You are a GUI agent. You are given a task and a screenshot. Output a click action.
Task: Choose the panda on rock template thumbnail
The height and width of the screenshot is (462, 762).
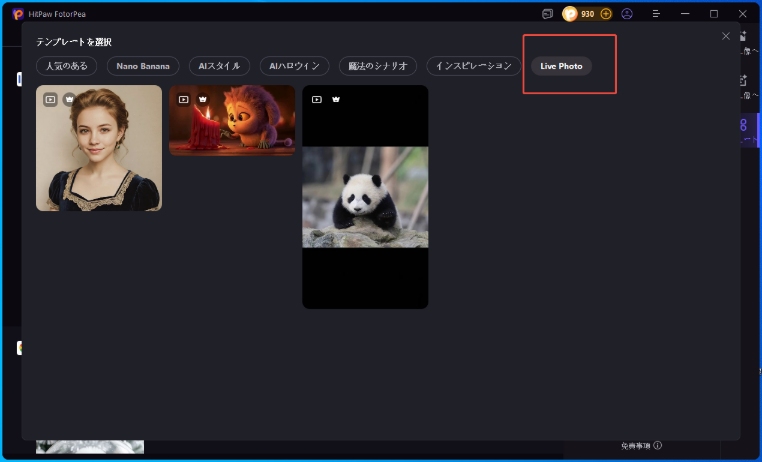pyautogui.click(x=365, y=197)
